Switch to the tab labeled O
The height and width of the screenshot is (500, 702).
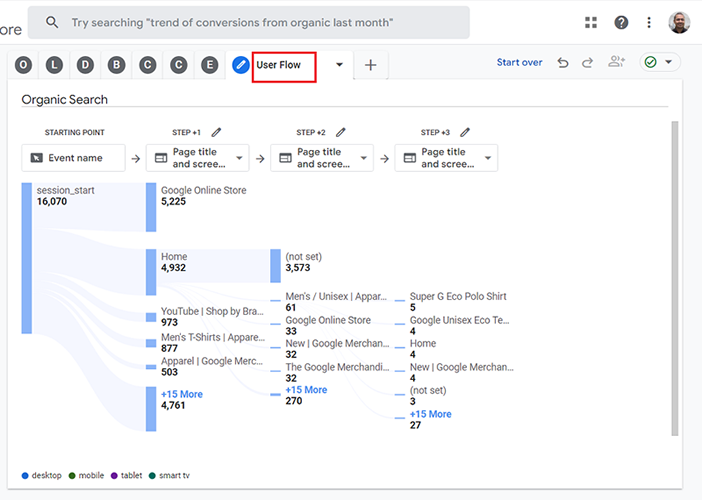[23, 65]
